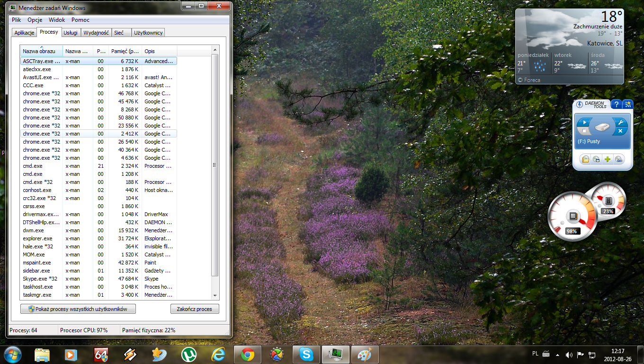The image size is (644, 364).
Task: Open the DAEMON Tools RSS star icon
Action: tap(627, 105)
